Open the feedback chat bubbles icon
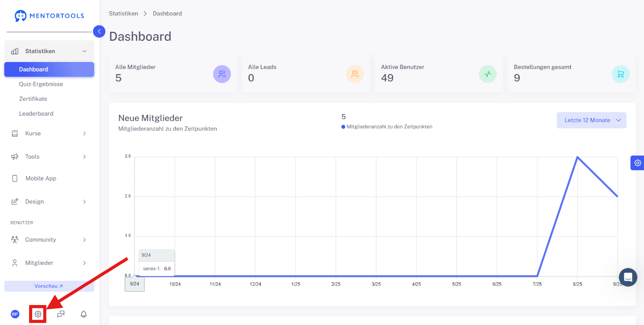 (x=61, y=314)
